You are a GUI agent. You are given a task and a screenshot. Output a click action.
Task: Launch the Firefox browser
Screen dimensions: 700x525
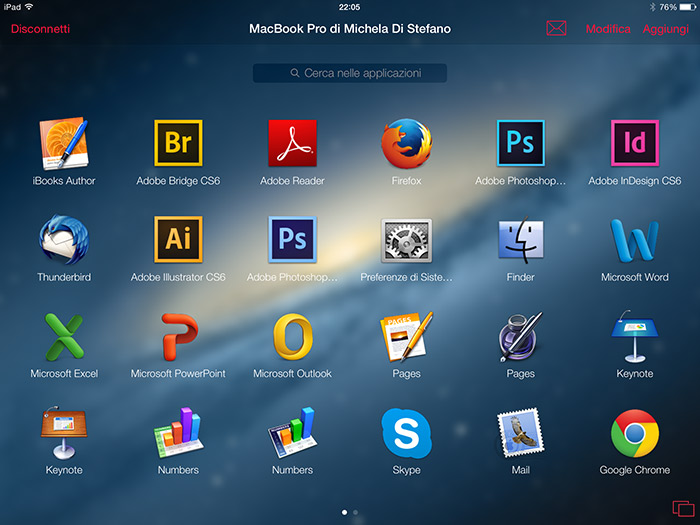(x=407, y=143)
